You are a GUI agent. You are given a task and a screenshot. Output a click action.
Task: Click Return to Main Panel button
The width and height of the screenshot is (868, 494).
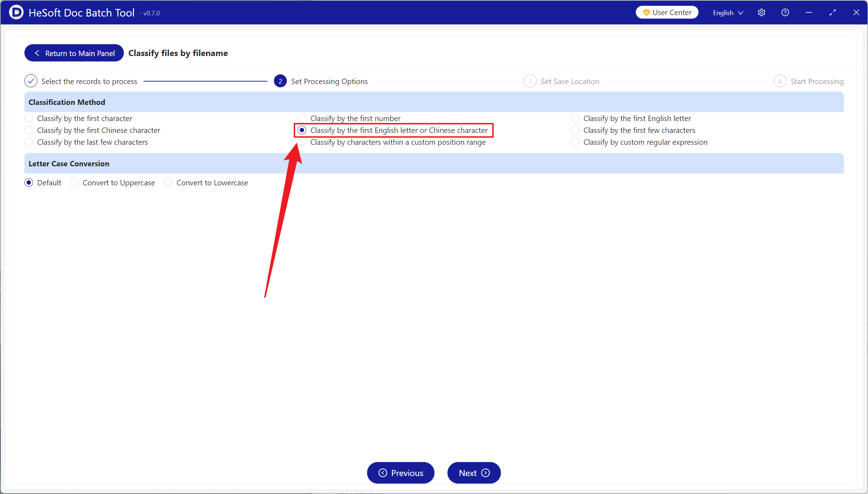[74, 53]
